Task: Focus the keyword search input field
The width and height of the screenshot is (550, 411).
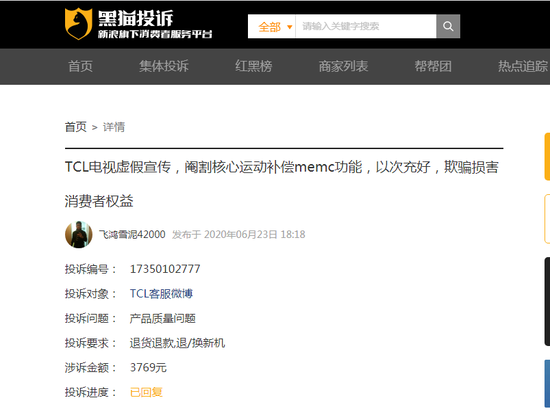Action: point(366,26)
